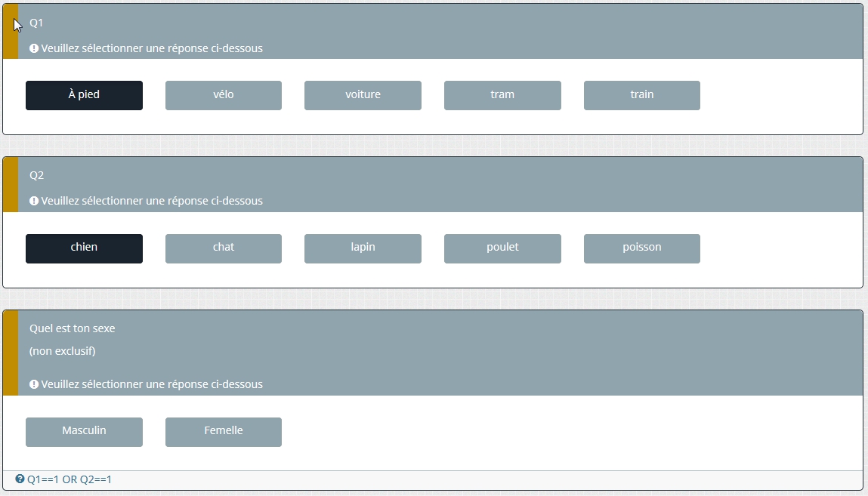
Task: Click the warning icon in Q1 header
Action: coord(34,48)
